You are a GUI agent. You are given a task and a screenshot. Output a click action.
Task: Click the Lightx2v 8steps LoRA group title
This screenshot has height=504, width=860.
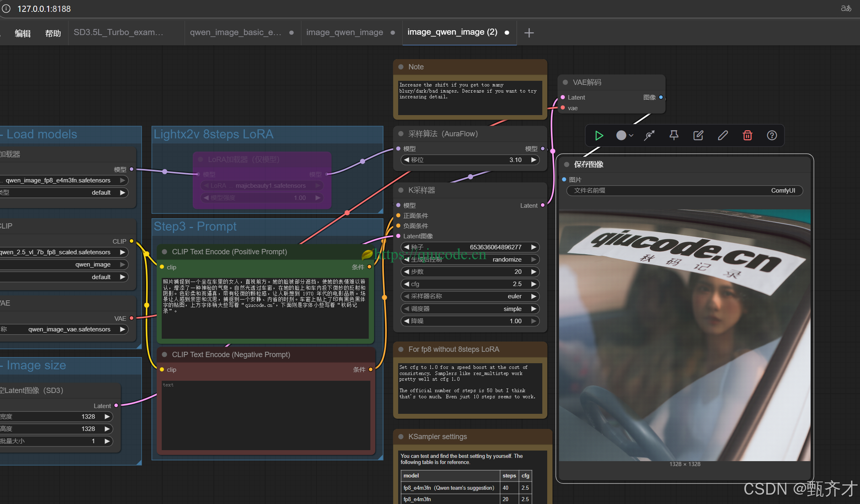[214, 134]
